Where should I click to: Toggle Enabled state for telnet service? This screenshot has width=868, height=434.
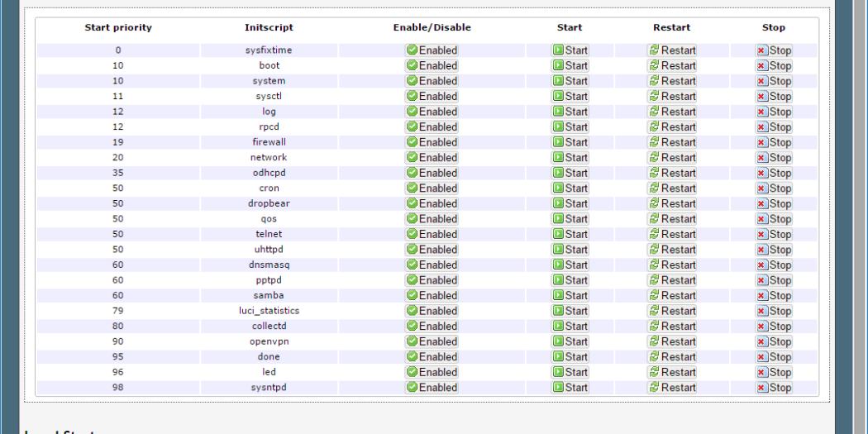(432, 234)
